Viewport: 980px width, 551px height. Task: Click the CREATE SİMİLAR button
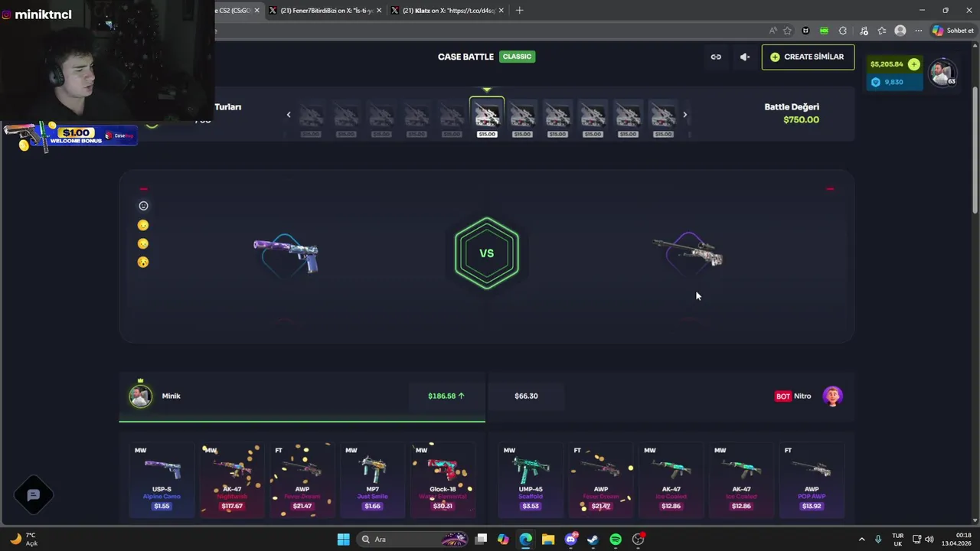point(808,57)
